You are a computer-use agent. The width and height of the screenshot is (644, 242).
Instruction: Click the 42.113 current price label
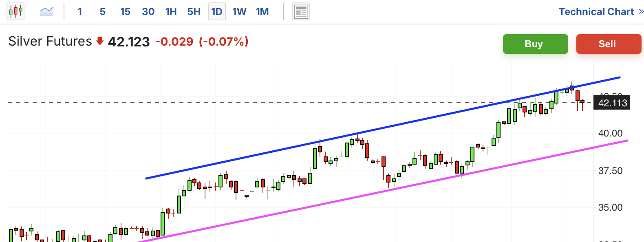point(612,103)
